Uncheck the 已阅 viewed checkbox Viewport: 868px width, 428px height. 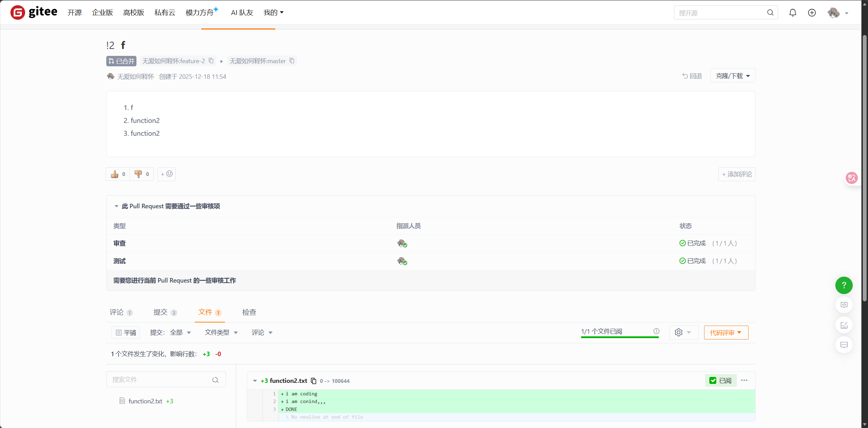tap(713, 380)
